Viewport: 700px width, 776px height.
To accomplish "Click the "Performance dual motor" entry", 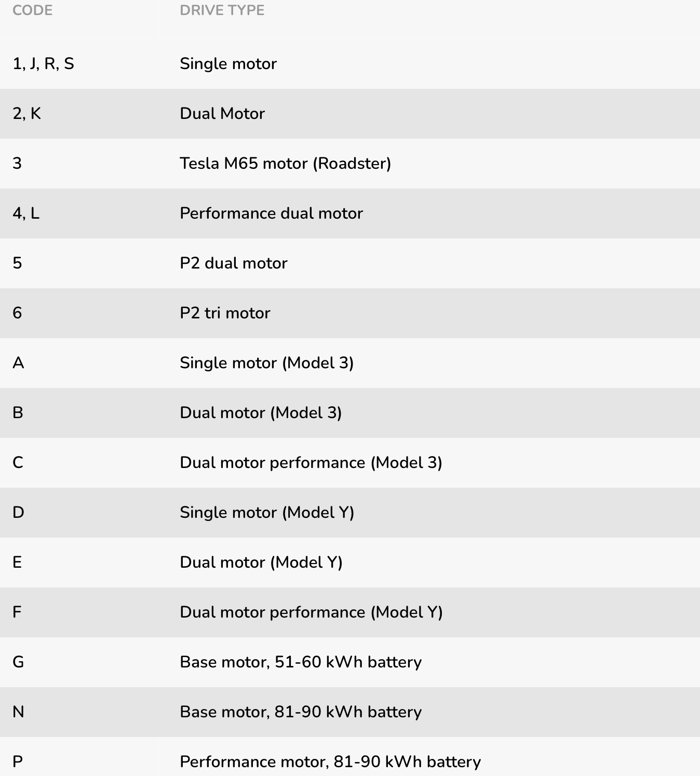I will [271, 213].
